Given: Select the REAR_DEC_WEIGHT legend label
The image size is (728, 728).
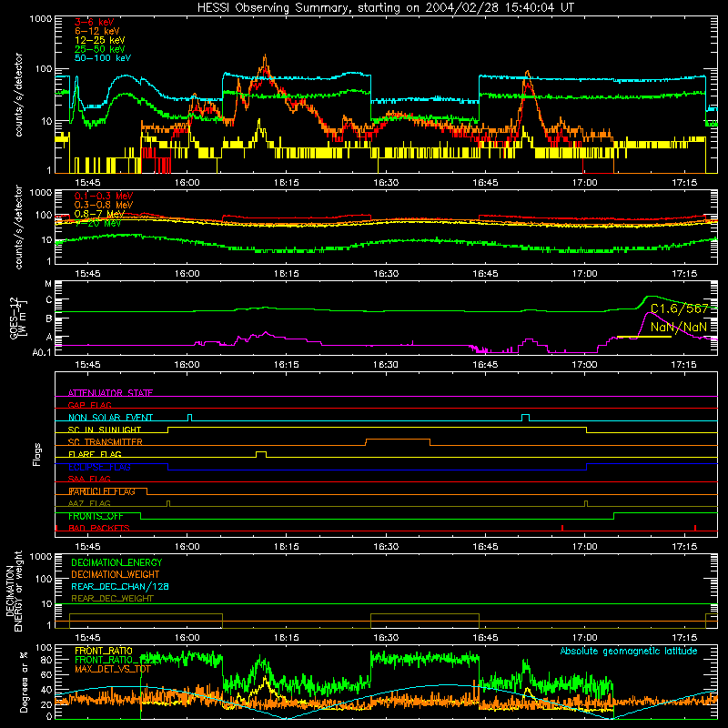Looking at the screenshot, I should 112,599.
